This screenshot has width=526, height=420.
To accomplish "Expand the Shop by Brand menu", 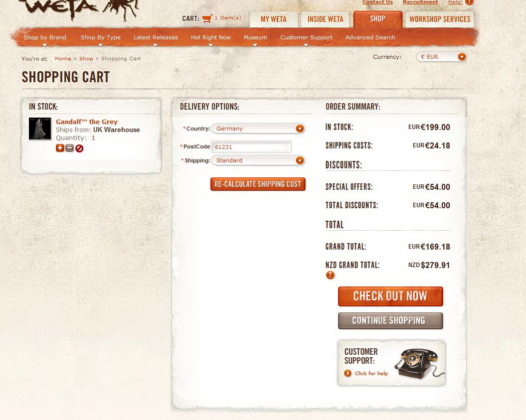I will pyautogui.click(x=45, y=37).
